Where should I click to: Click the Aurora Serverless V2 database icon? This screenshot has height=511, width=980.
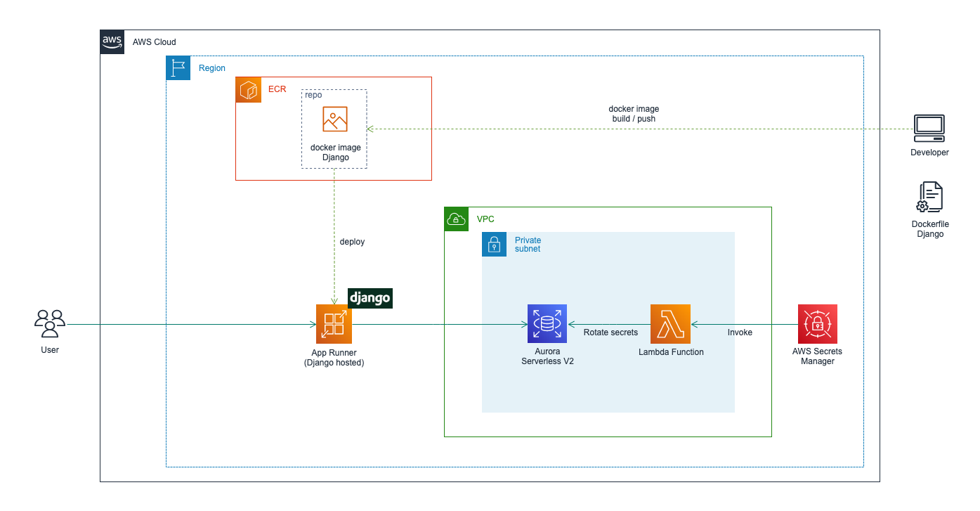[x=547, y=323]
